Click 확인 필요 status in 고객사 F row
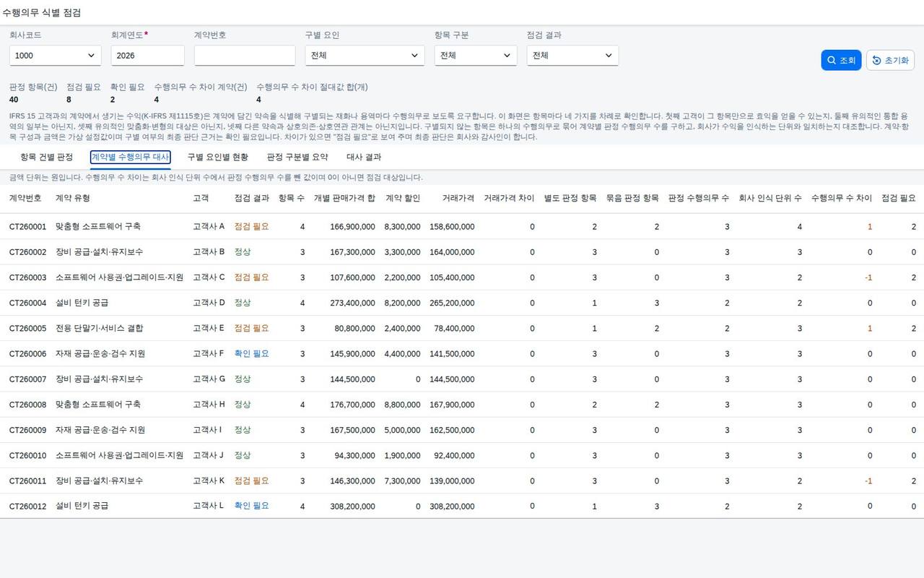 pyautogui.click(x=252, y=353)
